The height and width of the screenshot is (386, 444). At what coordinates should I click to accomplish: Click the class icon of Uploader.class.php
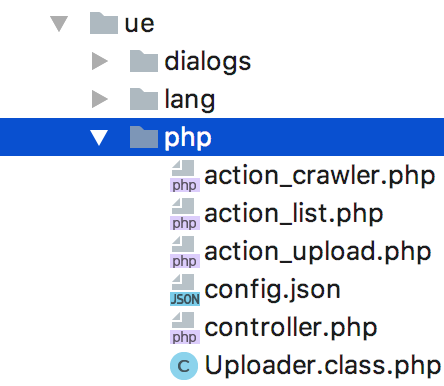[184, 366]
